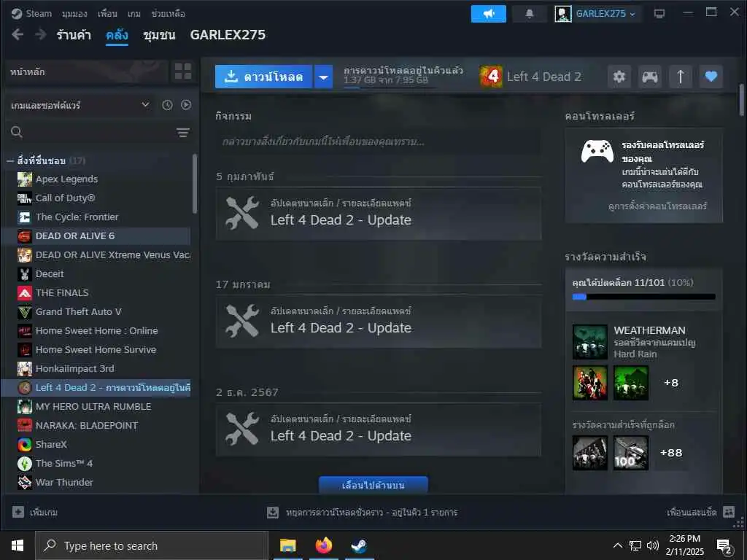Open the View menu next to Steam
This screenshot has width=747, height=560.
(x=74, y=14)
